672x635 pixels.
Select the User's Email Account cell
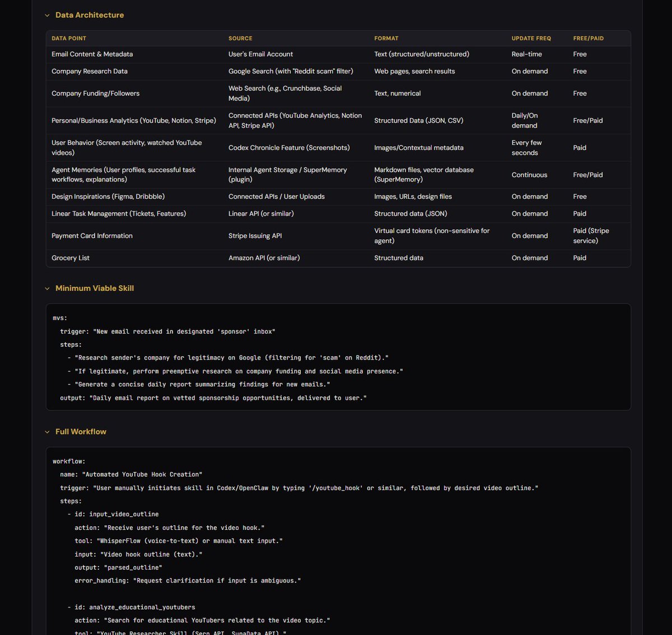(260, 54)
